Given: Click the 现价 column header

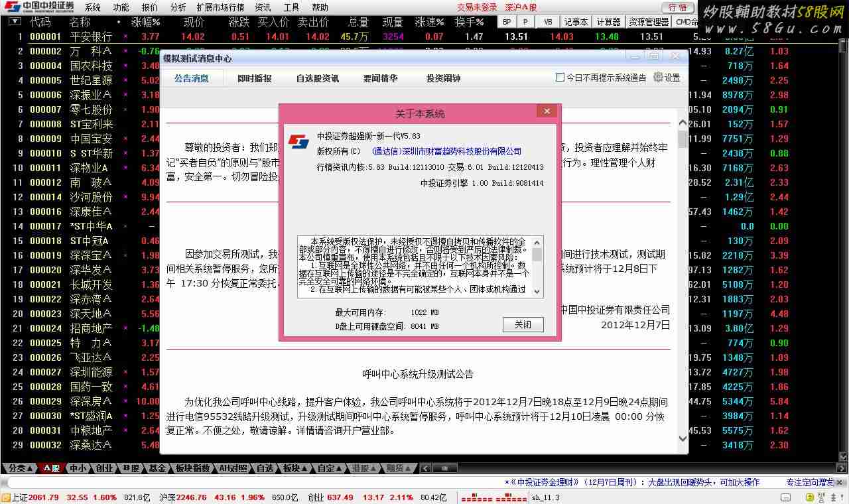Looking at the screenshot, I should [194, 22].
